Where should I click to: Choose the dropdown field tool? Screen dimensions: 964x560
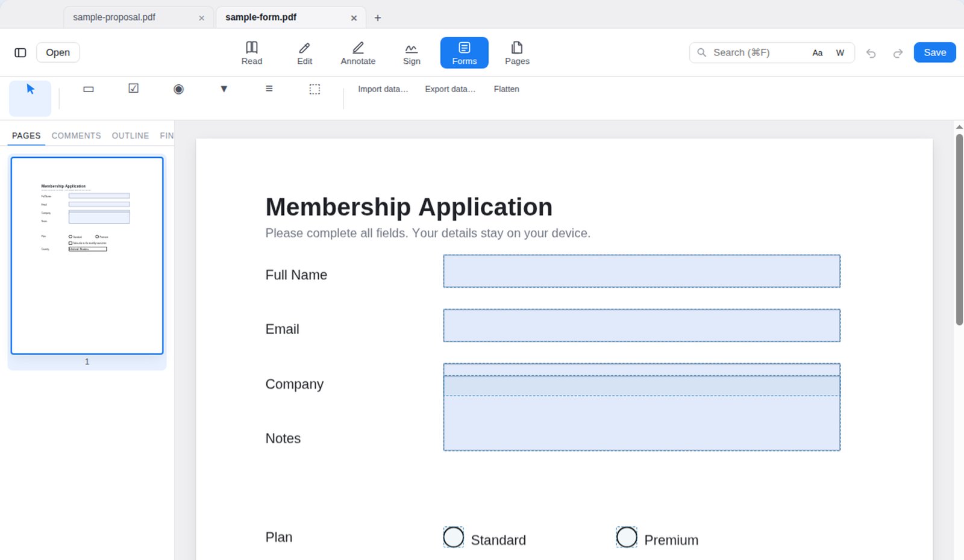tap(224, 89)
